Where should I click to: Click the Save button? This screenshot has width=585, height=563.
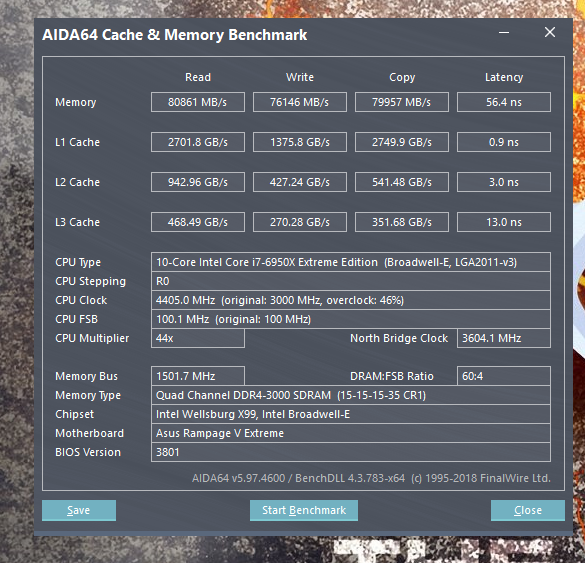tap(79, 510)
